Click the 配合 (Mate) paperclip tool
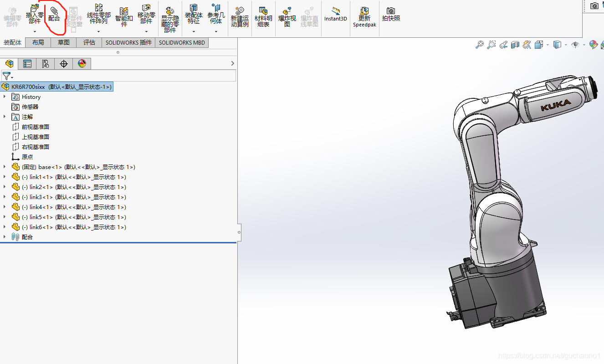Image resolution: width=604 pixels, height=364 pixels. coord(54,15)
